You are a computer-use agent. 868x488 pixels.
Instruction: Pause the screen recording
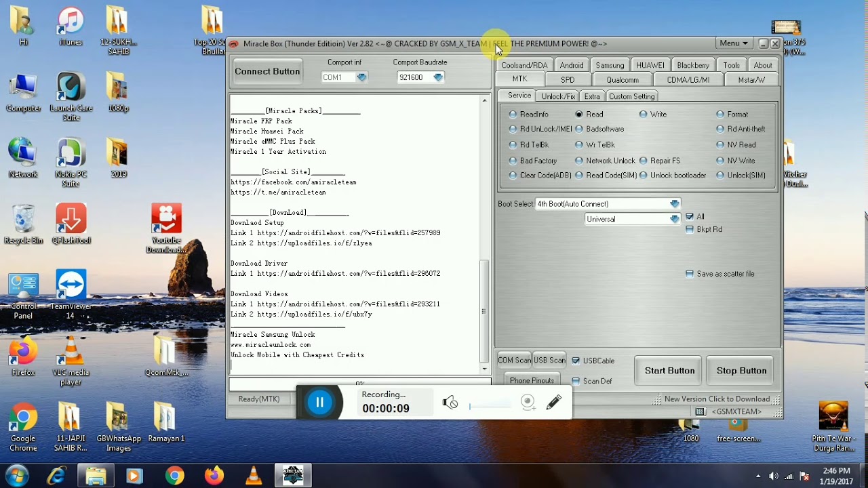coord(319,403)
